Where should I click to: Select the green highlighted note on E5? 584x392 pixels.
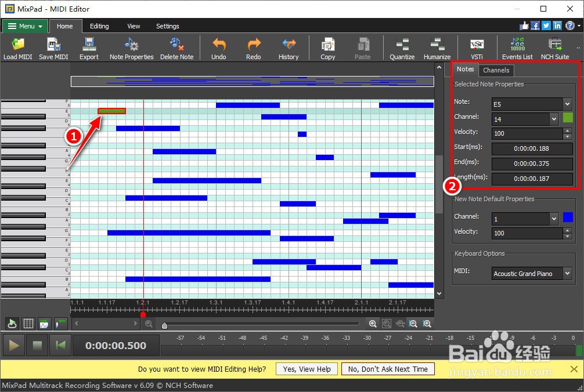(111, 111)
